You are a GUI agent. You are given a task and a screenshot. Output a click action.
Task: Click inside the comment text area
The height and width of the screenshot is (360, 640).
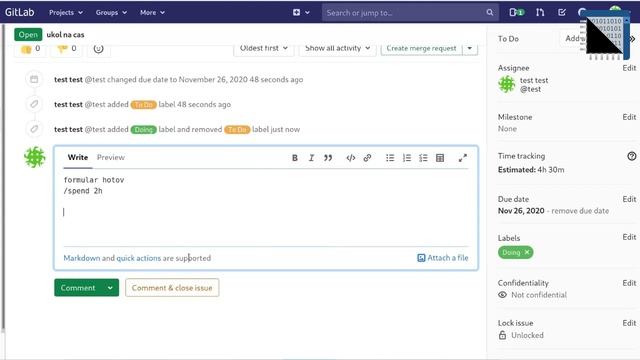pyautogui.click(x=266, y=208)
